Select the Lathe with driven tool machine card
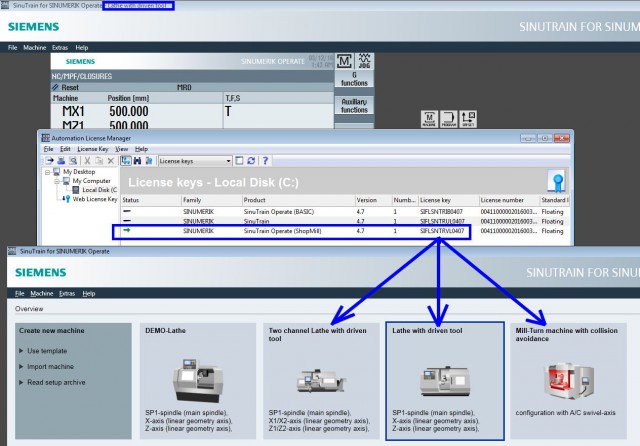The width and height of the screenshot is (640, 446). [x=445, y=381]
